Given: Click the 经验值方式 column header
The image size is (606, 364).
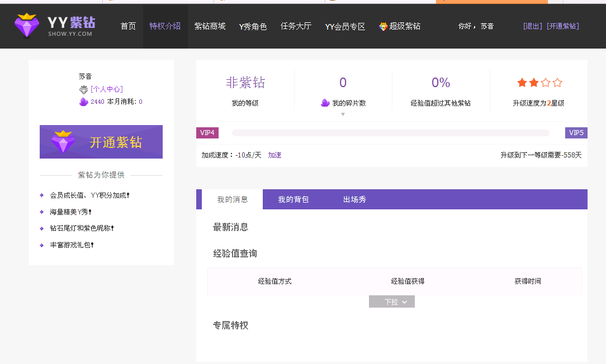Looking at the screenshot, I should click(275, 281).
